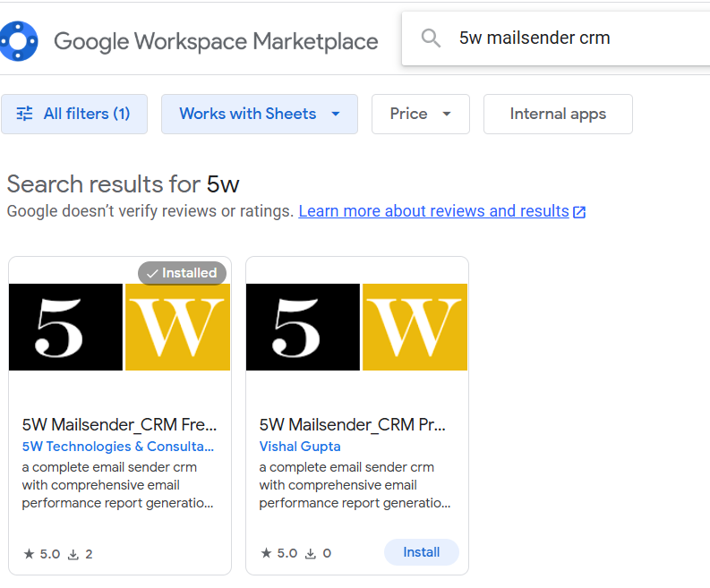This screenshot has width=710, height=588.
Task: Click the description text on the Fre... card
Action: (117, 485)
